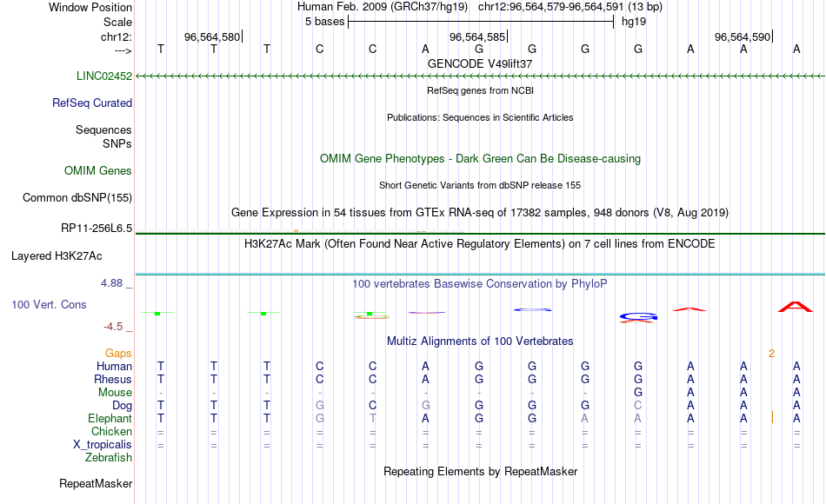Screen dimensions: 826x504
Task: Click the hg19 label beside scale bar
Action: click(634, 22)
